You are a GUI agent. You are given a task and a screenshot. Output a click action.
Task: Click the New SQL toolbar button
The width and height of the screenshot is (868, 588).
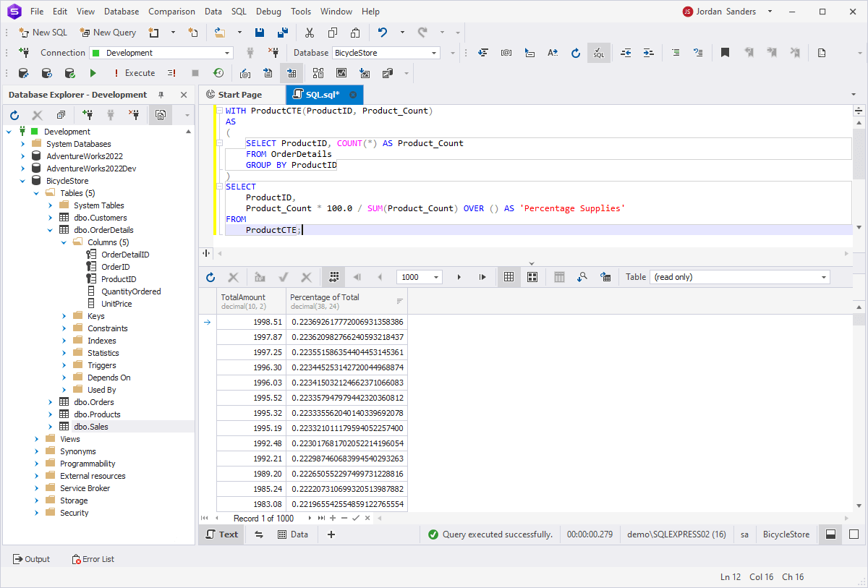click(x=43, y=33)
